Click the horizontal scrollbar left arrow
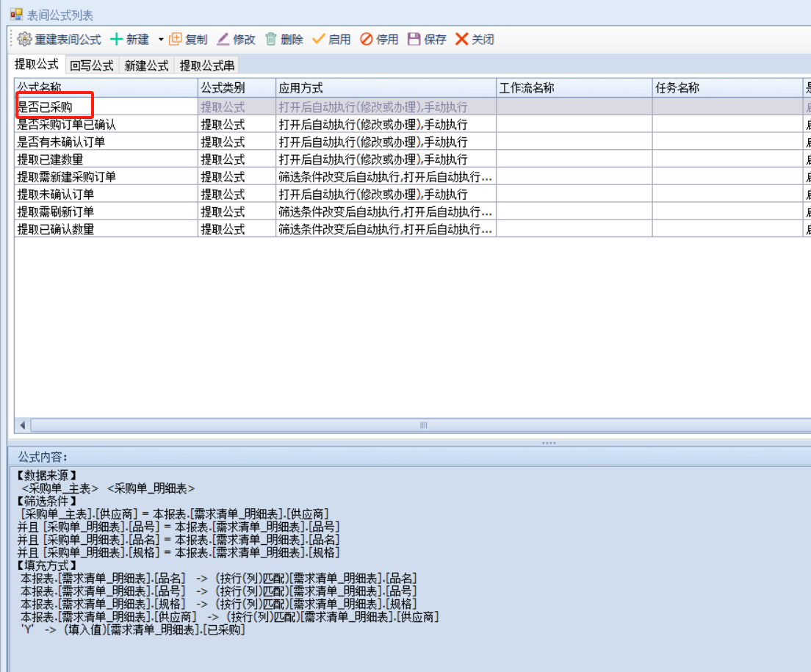 pos(23,425)
